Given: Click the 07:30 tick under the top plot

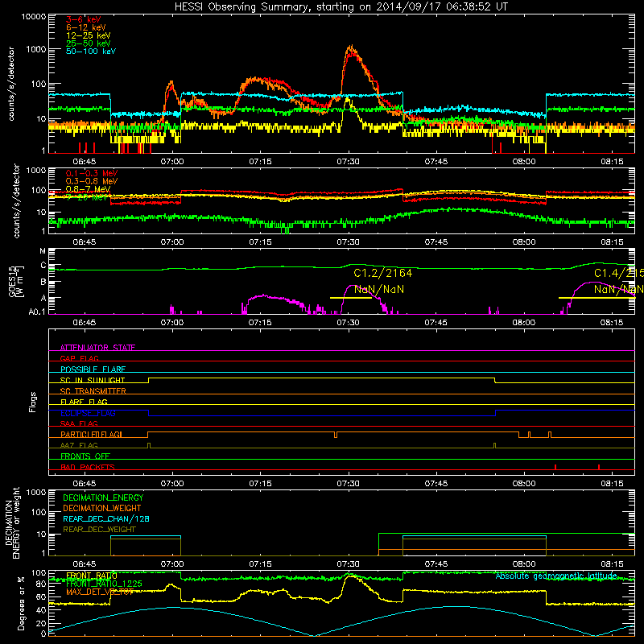Looking at the screenshot, I should tap(349, 162).
